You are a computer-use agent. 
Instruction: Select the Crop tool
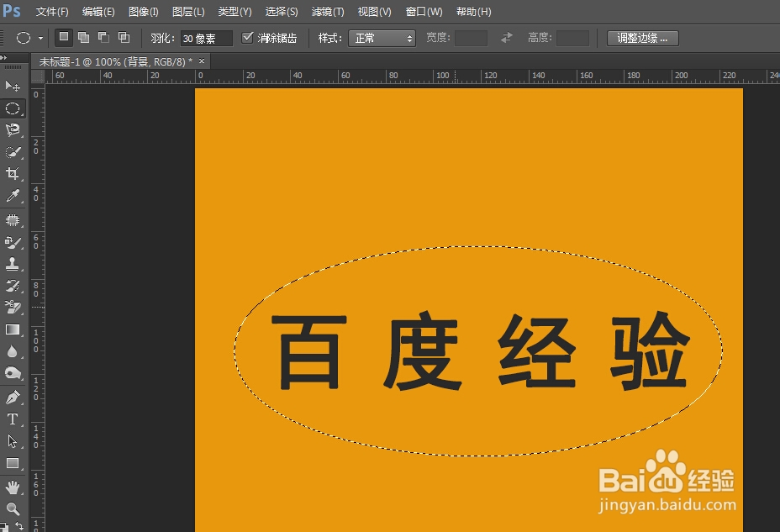(x=13, y=173)
